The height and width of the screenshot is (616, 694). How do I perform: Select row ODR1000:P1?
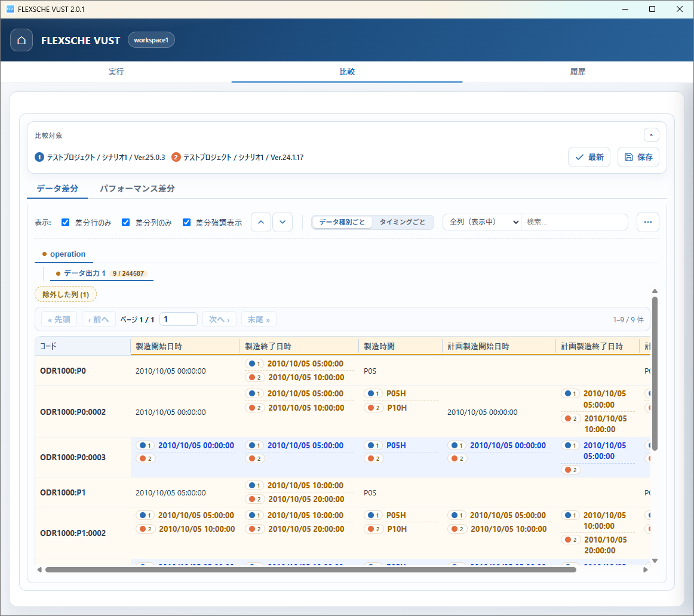(x=343, y=492)
